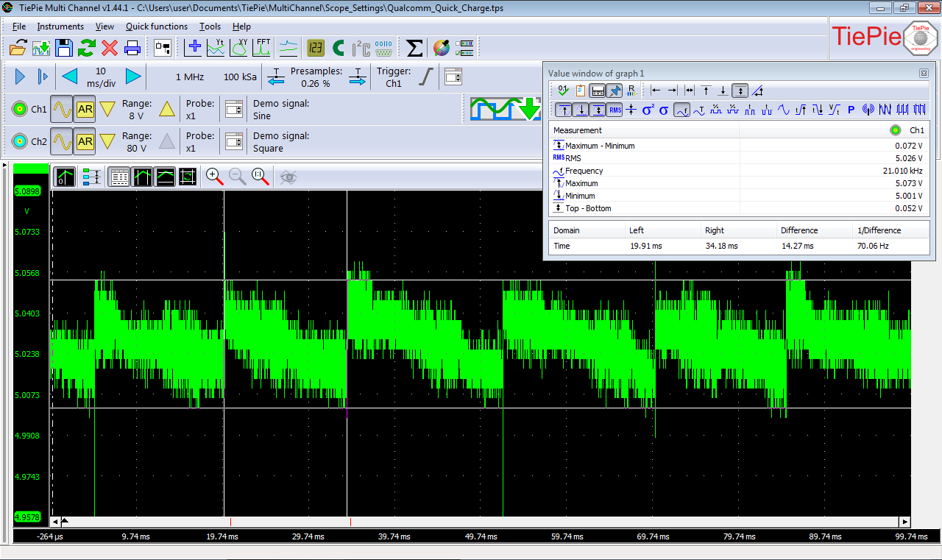Image resolution: width=942 pixels, height=560 pixels.
Task: Open Ch1 settings dropdown window icon
Action: pyautogui.click(x=234, y=109)
